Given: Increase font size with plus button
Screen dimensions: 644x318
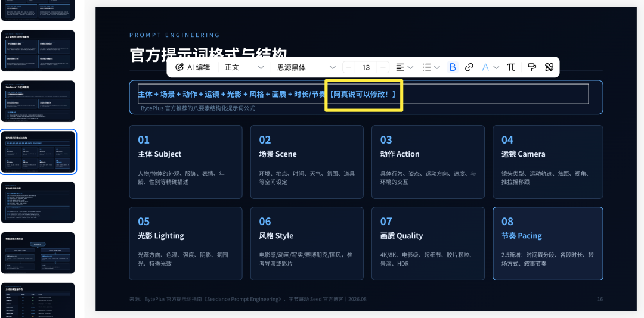Looking at the screenshot, I should [x=383, y=67].
